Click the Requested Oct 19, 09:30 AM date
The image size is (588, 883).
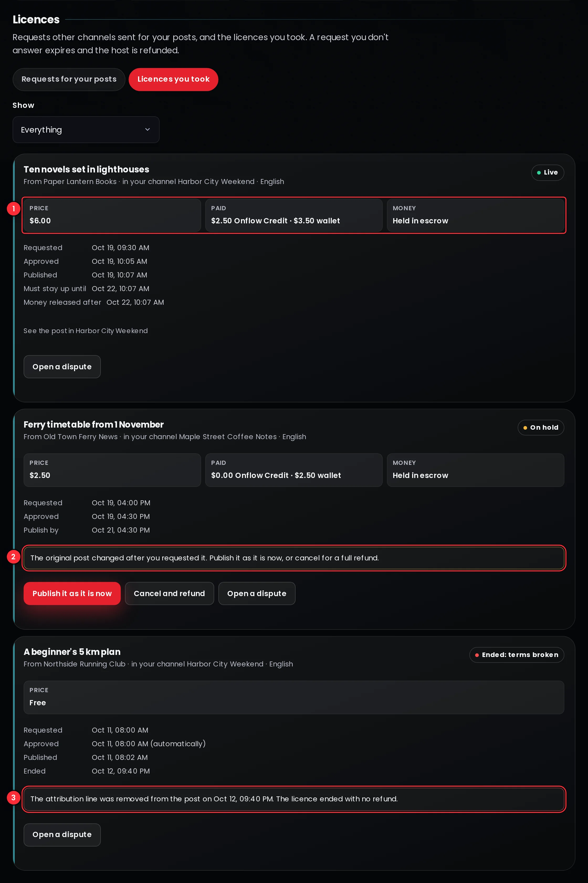120,248
